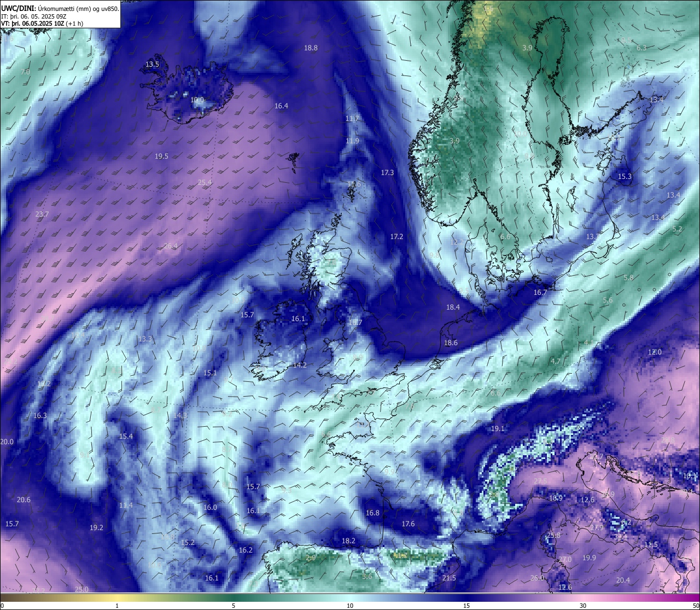Image resolution: width=700 pixels, height=610 pixels.
Task: Select the 10 label on the colour scale
Action: (350, 606)
